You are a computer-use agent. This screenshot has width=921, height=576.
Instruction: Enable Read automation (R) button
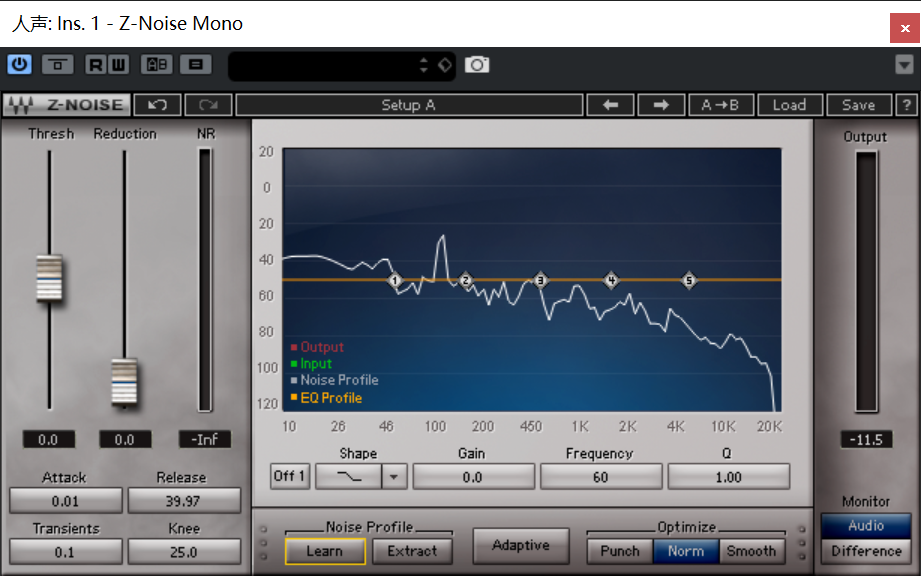click(95, 64)
